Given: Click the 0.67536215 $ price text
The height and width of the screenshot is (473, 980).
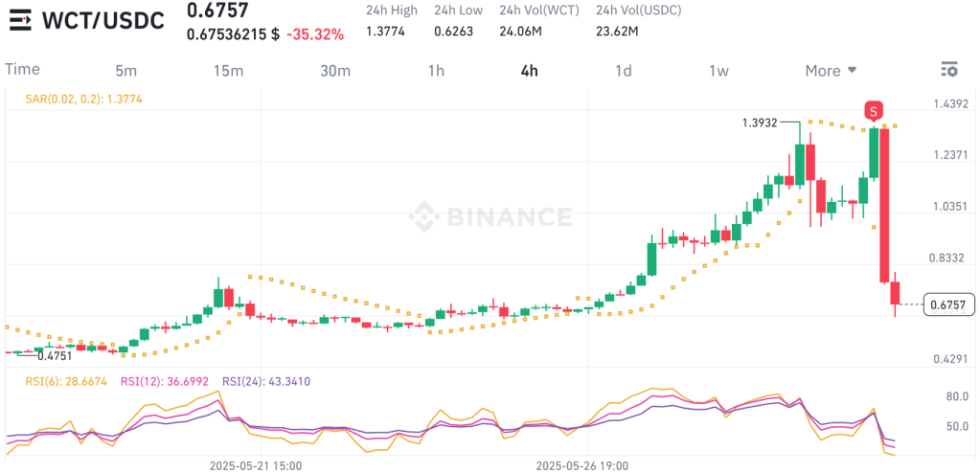Looking at the screenshot, I should pyautogui.click(x=233, y=35).
